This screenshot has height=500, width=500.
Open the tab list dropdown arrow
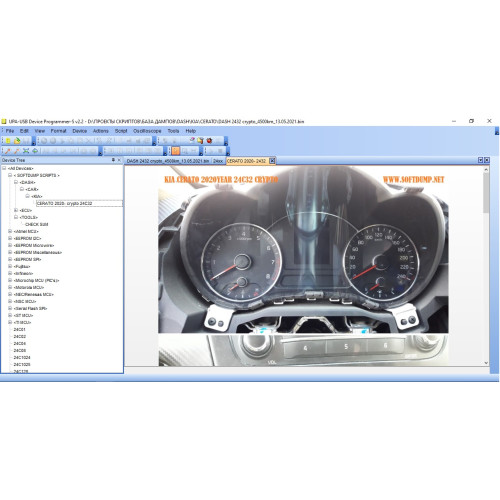tap(480, 160)
